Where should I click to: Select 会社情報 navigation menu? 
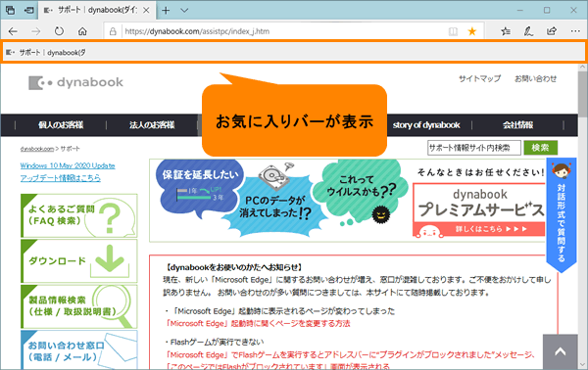517,125
